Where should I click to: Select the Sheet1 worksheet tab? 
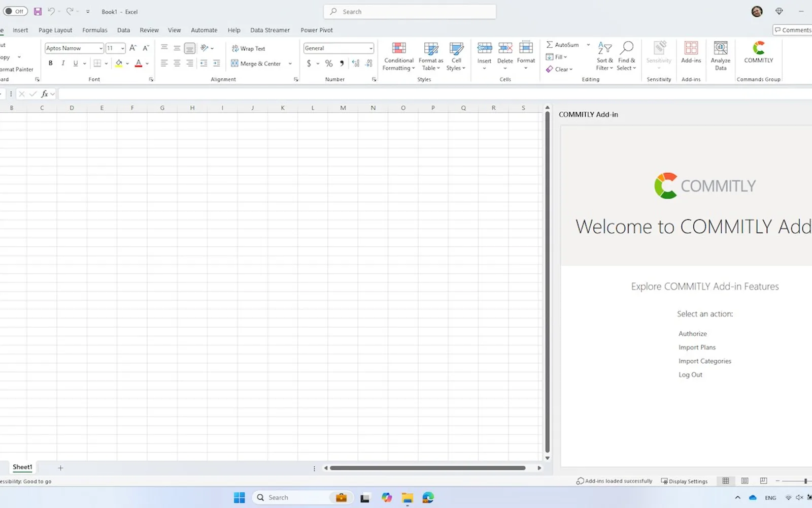coord(22,467)
